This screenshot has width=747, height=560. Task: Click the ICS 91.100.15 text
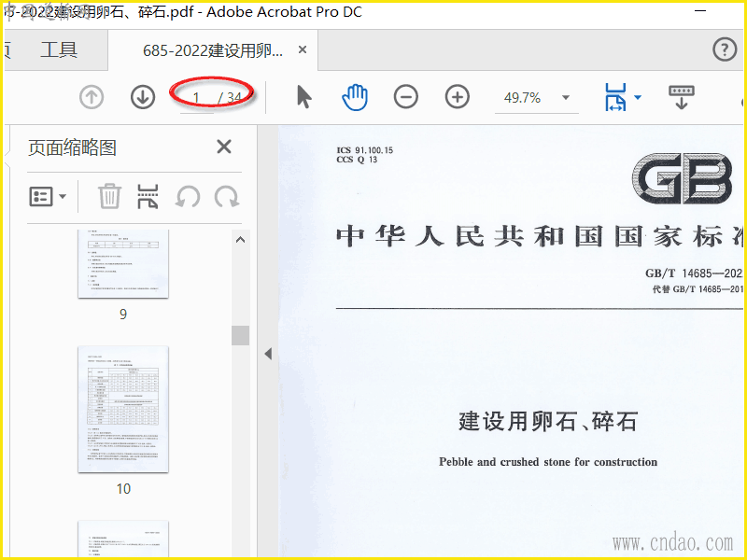(365, 150)
